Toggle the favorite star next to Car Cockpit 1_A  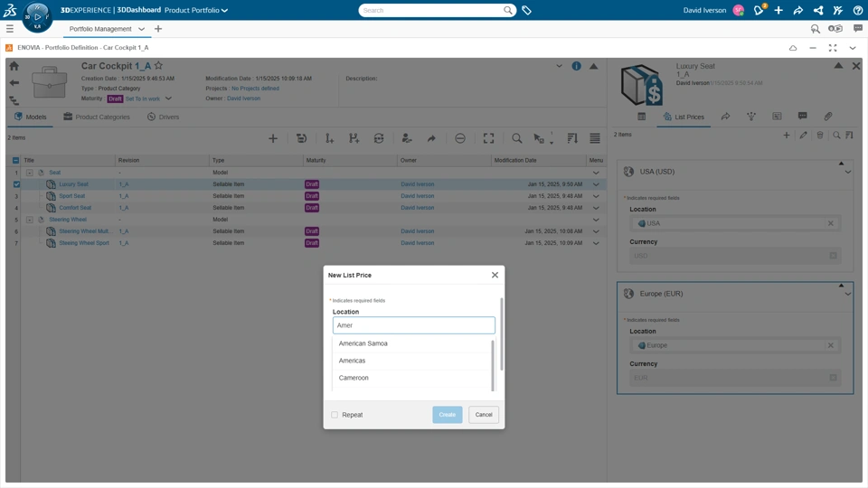tap(158, 66)
